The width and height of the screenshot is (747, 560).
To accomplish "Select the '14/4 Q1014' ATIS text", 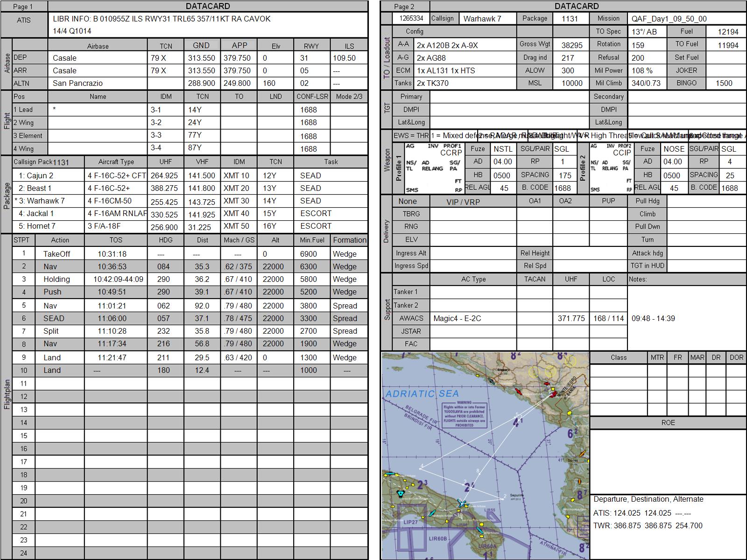I will (x=72, y=31).
